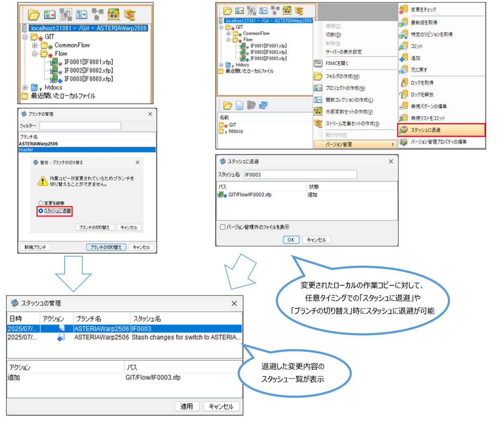Choose スタッシュに退避 from the version submenu
Viewport: 504px width, 431px height.
click(x=426, y=130)
